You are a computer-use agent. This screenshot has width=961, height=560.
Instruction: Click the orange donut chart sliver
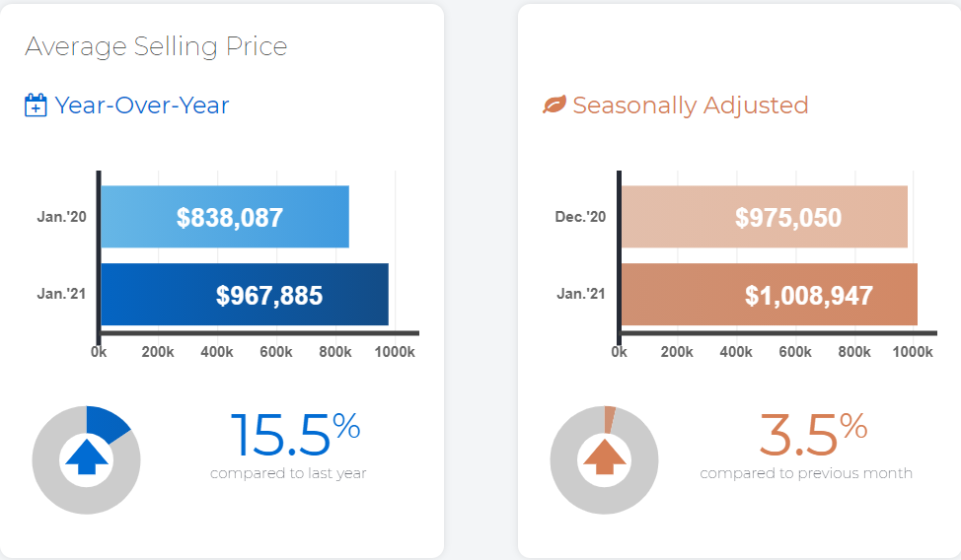pyautogui.click(x=609, y=419)
